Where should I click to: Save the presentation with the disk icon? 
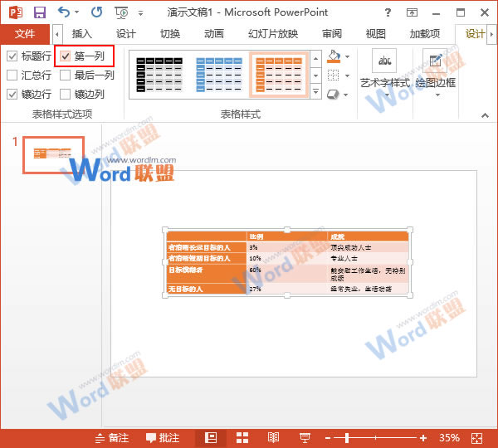(x=40, y=12)
